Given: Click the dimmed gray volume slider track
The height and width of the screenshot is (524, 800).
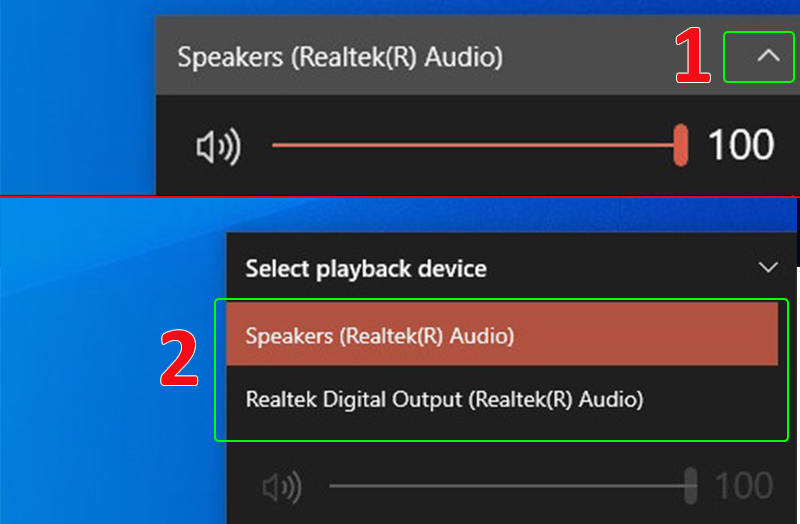Looking at the screenshot, I should pyautogui.click(x=500, y=488).
